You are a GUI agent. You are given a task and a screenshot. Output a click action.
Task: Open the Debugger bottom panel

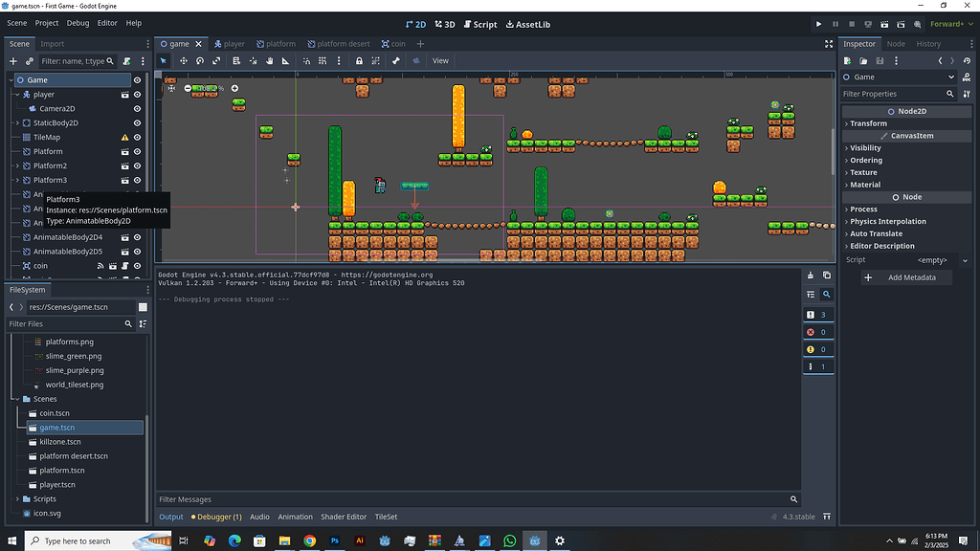pyautogui.click(x=216, y=517)
